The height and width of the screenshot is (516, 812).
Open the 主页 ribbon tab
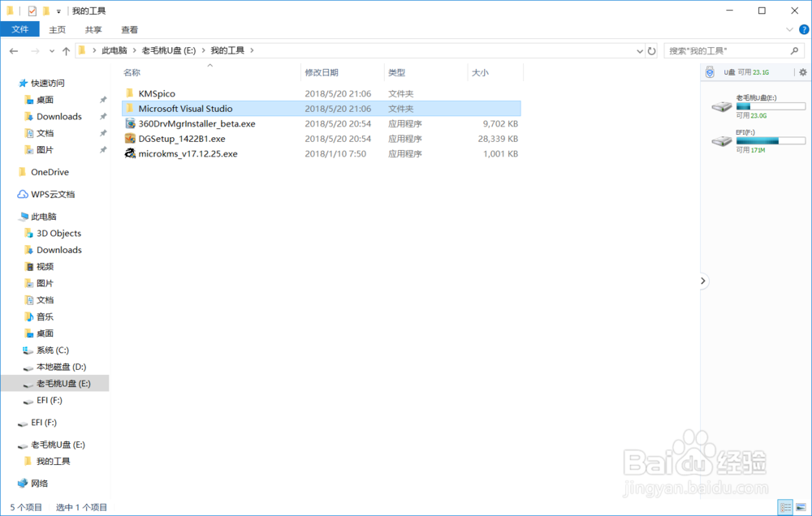click(58, 30)
